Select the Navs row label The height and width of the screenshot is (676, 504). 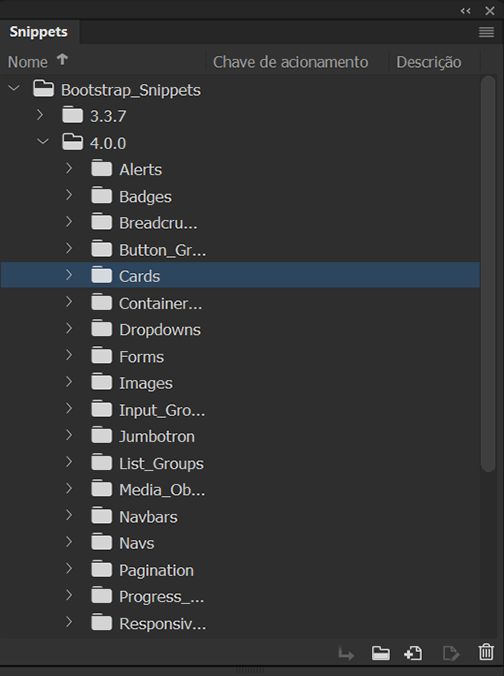click(137, 544)
